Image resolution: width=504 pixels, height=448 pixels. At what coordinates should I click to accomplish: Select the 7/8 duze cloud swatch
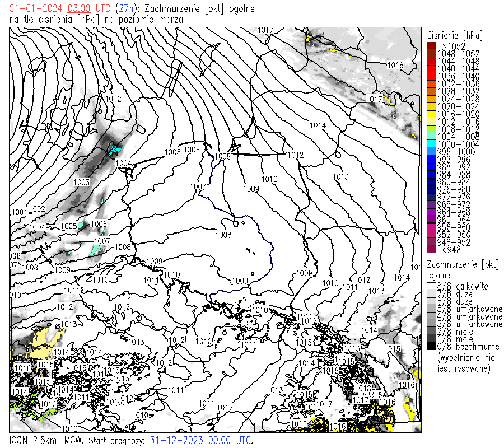[x=431, y=294]
